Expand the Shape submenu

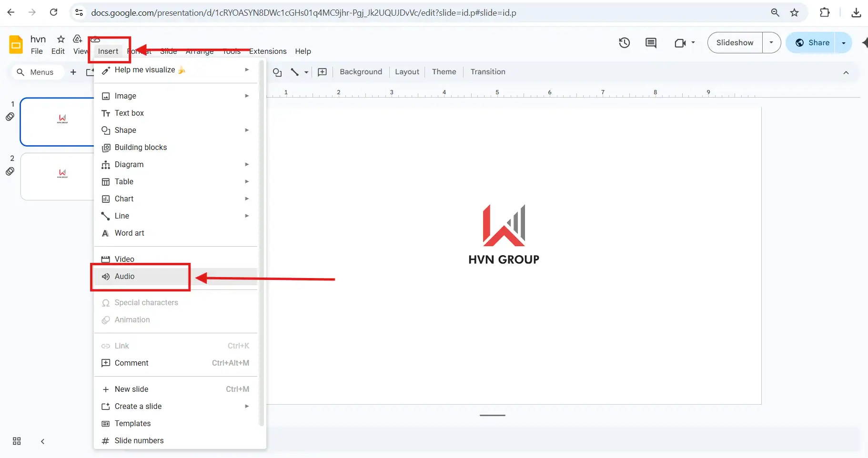[x=247, y=130]
